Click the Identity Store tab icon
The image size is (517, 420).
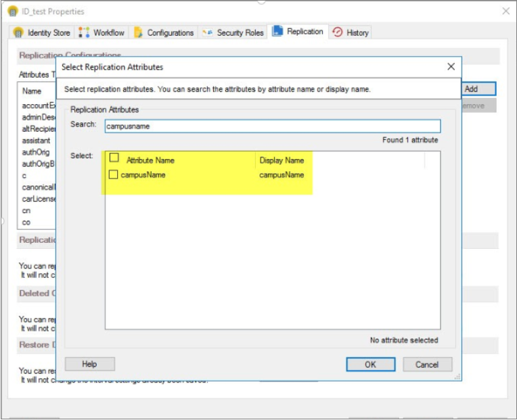coord(18,32)
